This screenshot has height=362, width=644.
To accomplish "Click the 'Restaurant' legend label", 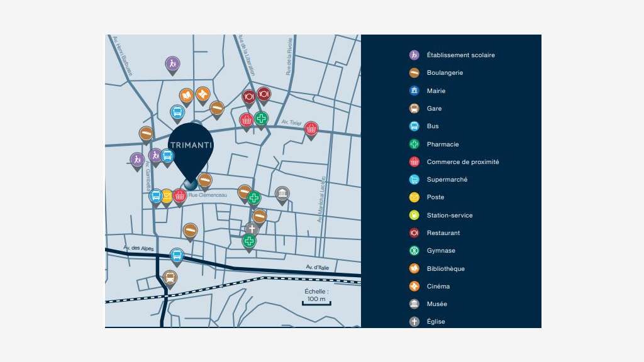I will 443,233.
